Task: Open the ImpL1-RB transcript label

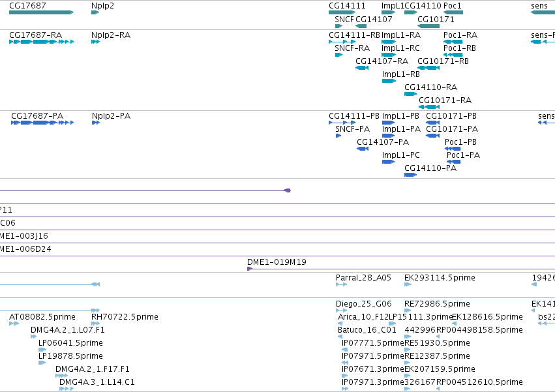Action: (x=401, y=74)
